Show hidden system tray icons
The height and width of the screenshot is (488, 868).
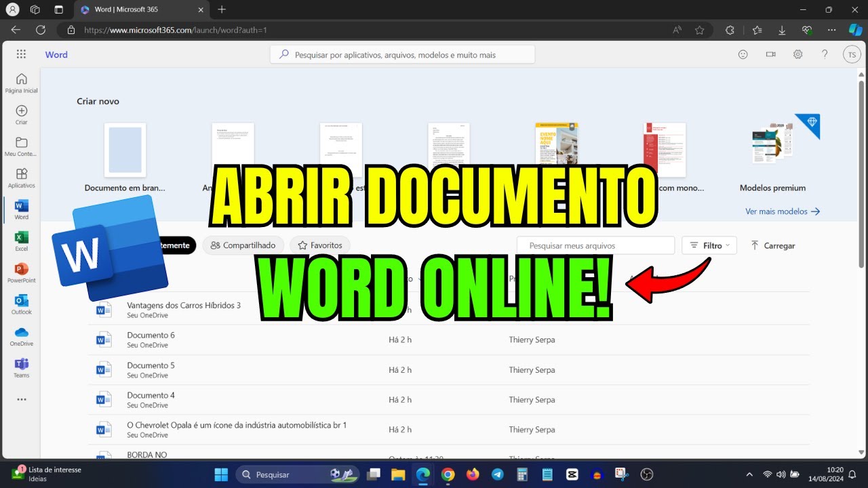(x=749, y=474)
